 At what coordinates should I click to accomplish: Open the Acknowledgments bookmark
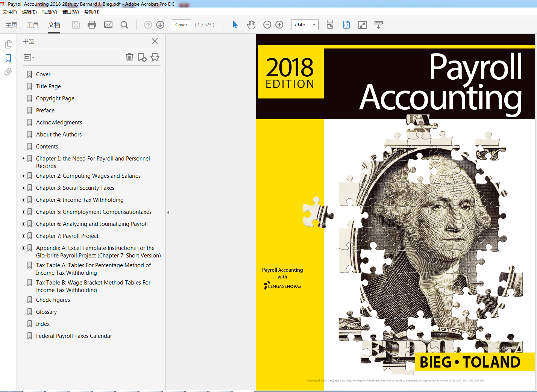tap(59, 123)
